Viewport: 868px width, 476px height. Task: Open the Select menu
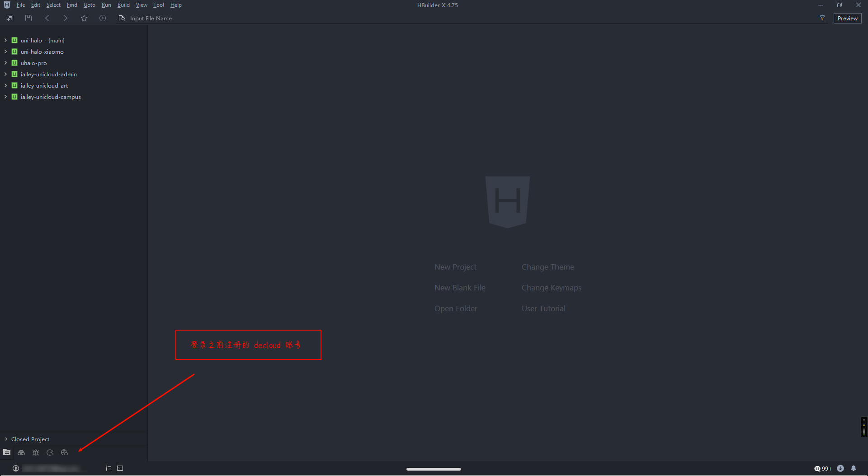click(x=53, y=5)
